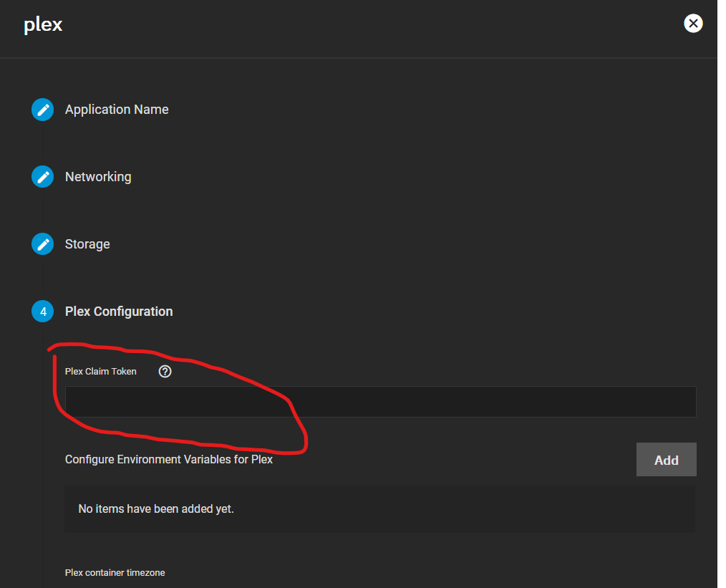The width and height of the screenshot is (726, 588).
Task: Open the Application Name section
Action: click(x=117, y=110)
